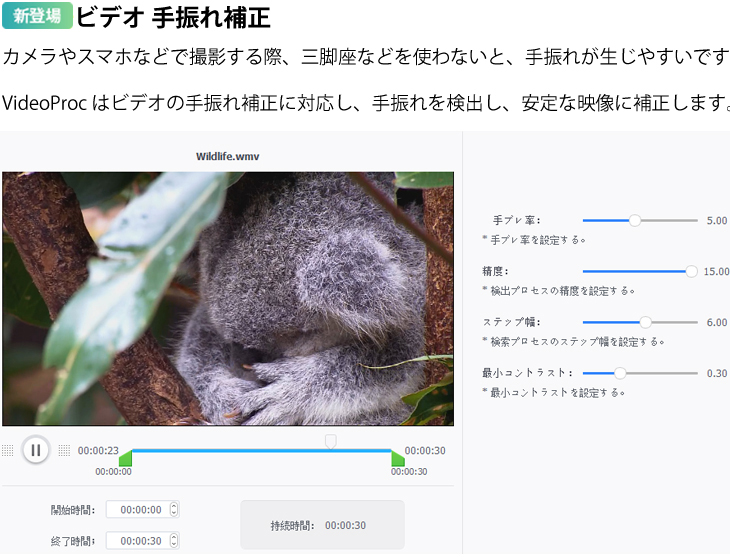This screenshot has width=730, height=560.
Task: Click the 開始時間 input field
Action: (142, 510)
